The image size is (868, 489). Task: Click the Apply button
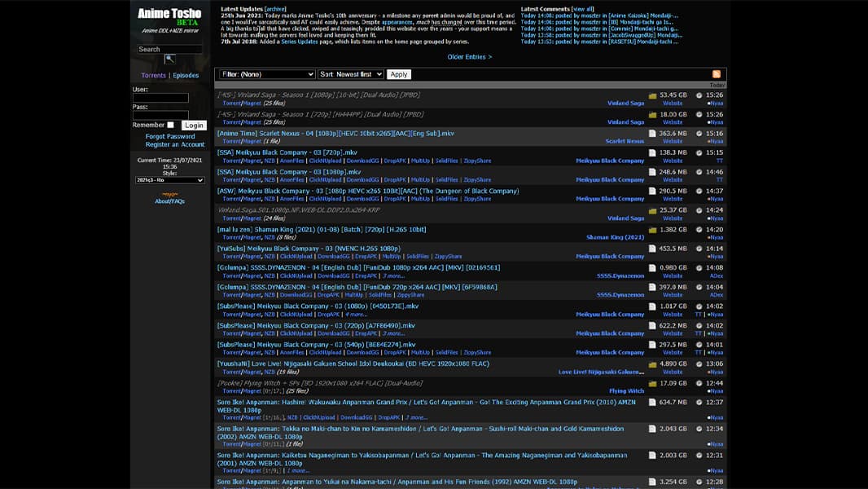point(398,74)
